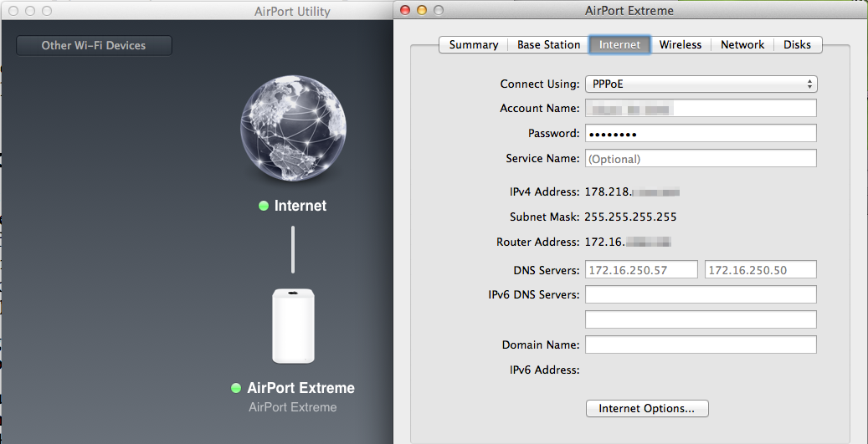Open Other Wi-Fi Devices list
The image size is (868, 444).
(x=94, y=46)
